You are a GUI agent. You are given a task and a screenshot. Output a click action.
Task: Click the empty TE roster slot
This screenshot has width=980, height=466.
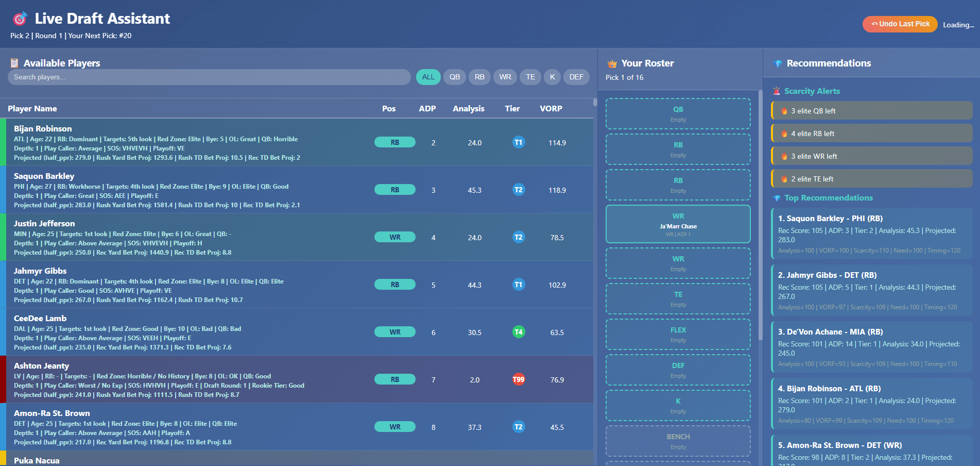pyautogui.click(x=678, y=299)
